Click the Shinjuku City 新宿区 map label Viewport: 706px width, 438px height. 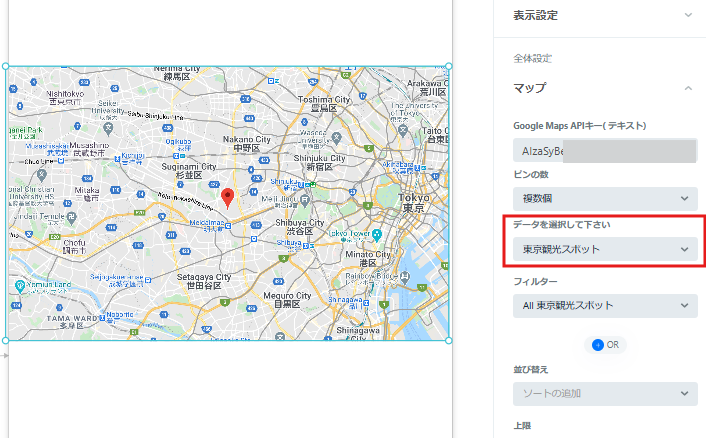[319, 163]
